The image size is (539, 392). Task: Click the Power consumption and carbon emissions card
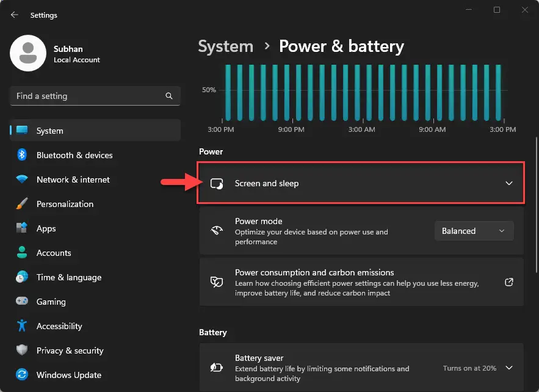361,282
